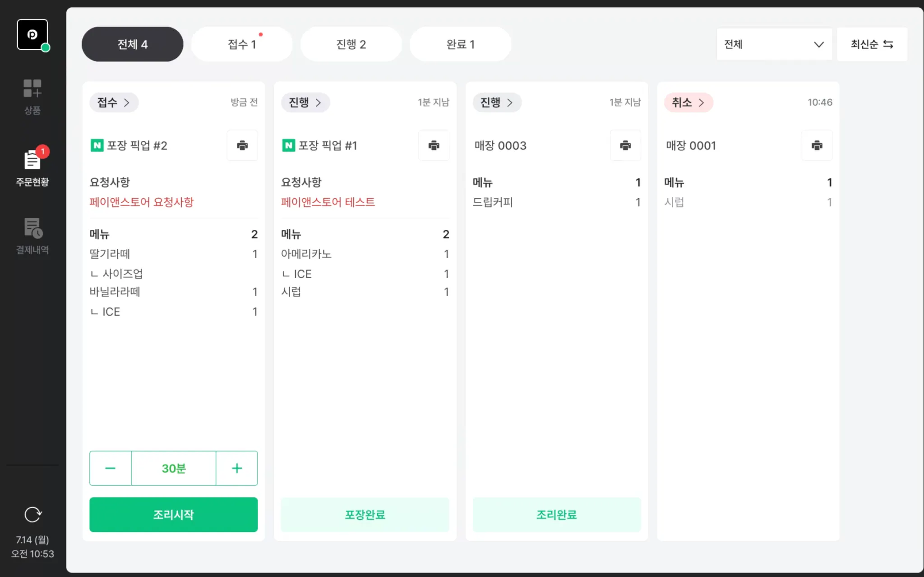
Task: Click the refresh icon in the sidebar
Action: (32, 514)
